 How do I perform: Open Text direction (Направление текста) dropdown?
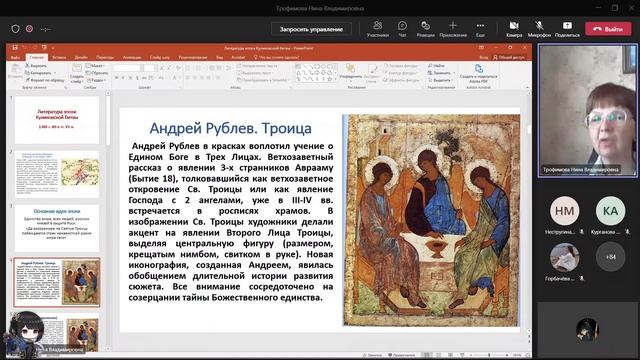point(257,66)
